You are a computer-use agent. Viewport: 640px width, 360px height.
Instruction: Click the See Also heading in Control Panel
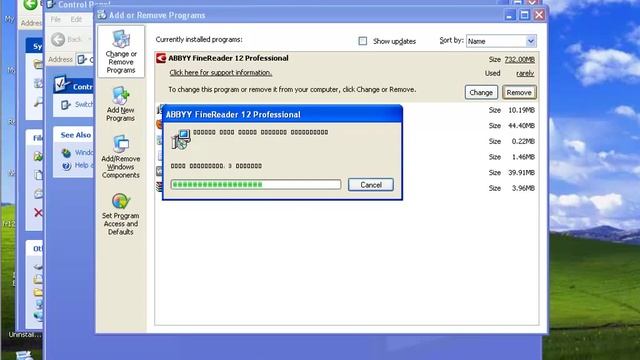pos(76,135)
